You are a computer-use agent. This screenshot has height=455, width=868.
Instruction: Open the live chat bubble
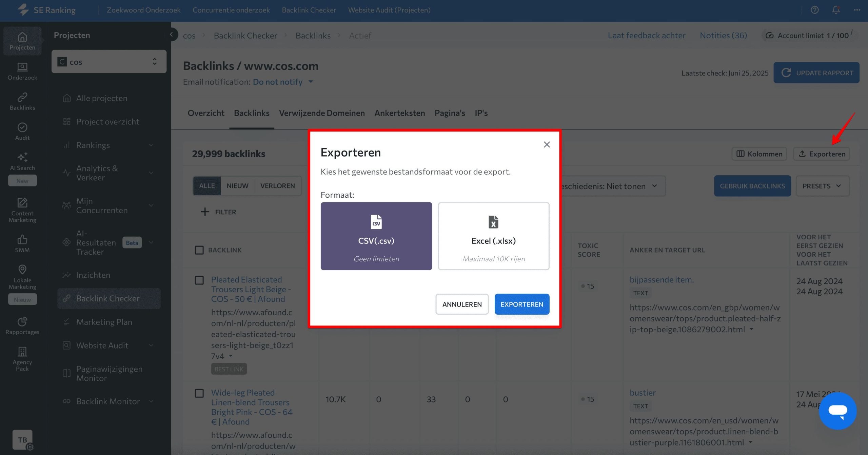tap(837, 411)
